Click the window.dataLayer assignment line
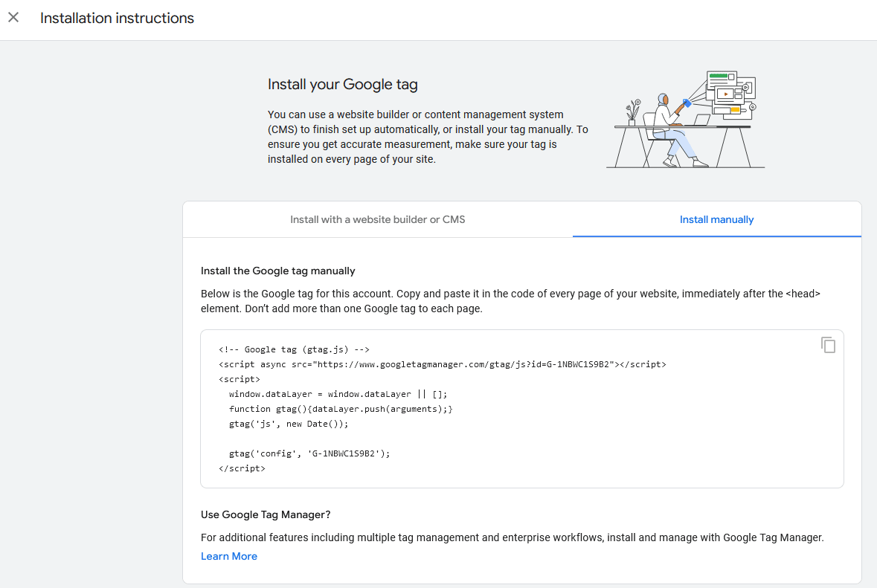 click(x=338, y=394)
